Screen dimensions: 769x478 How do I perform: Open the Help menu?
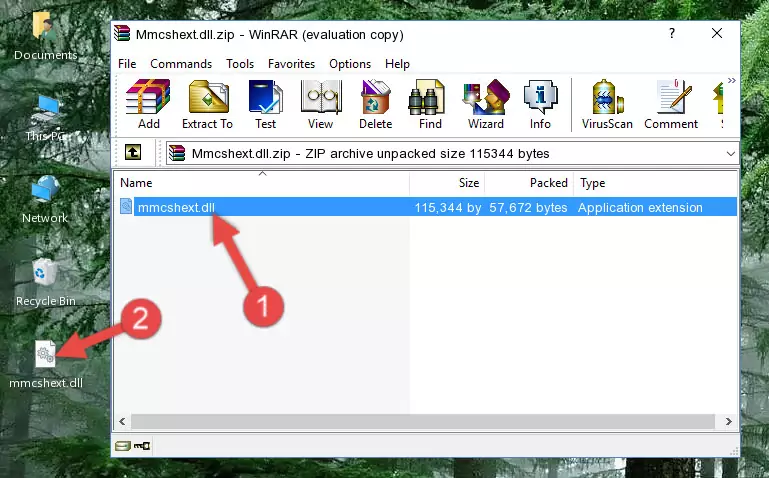397,64
